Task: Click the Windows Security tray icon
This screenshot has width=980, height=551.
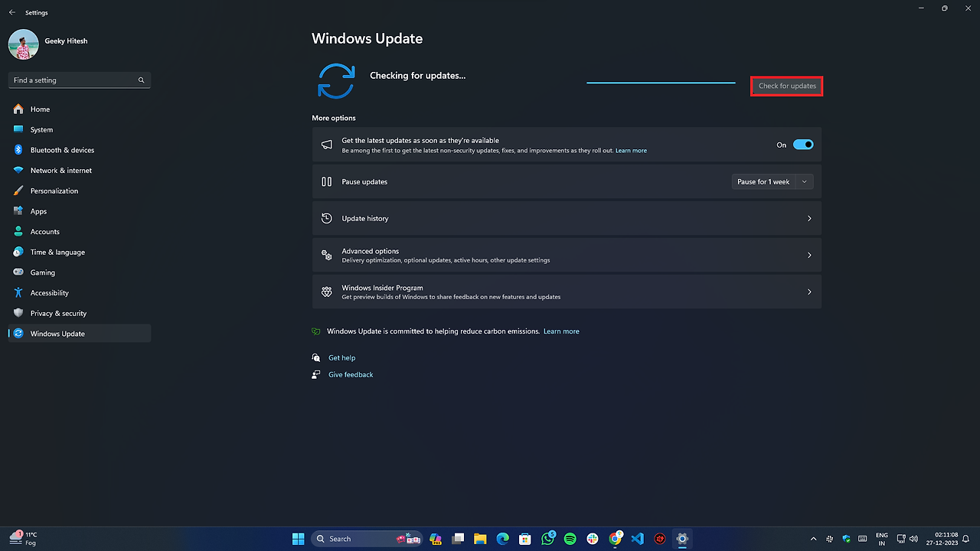Action: (847, 539)
